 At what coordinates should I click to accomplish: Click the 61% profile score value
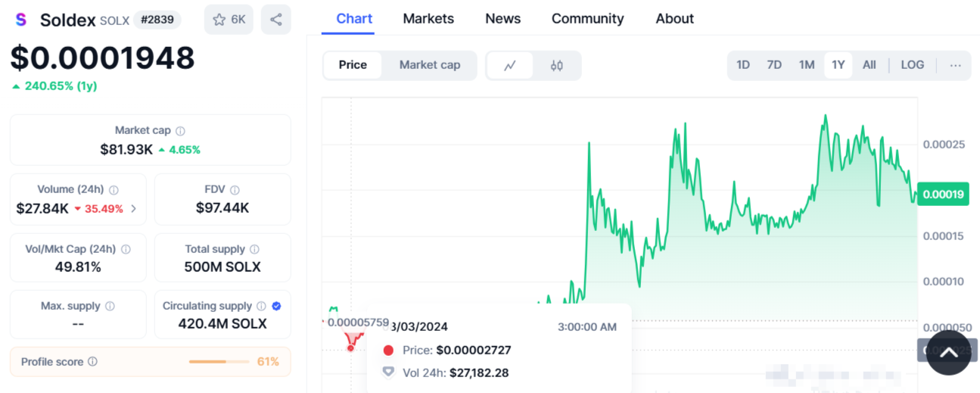coord(268,362)
